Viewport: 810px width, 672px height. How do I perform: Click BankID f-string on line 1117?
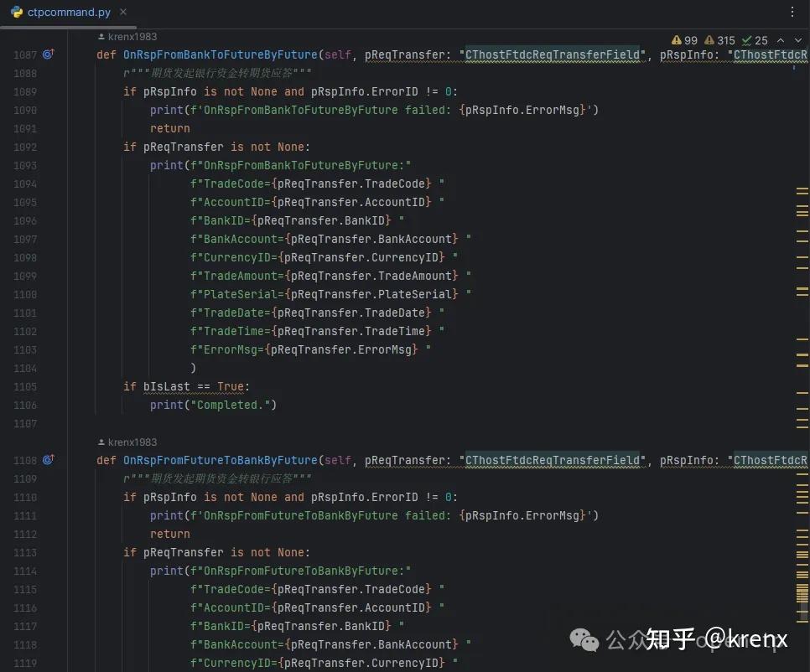coord(297,626)
